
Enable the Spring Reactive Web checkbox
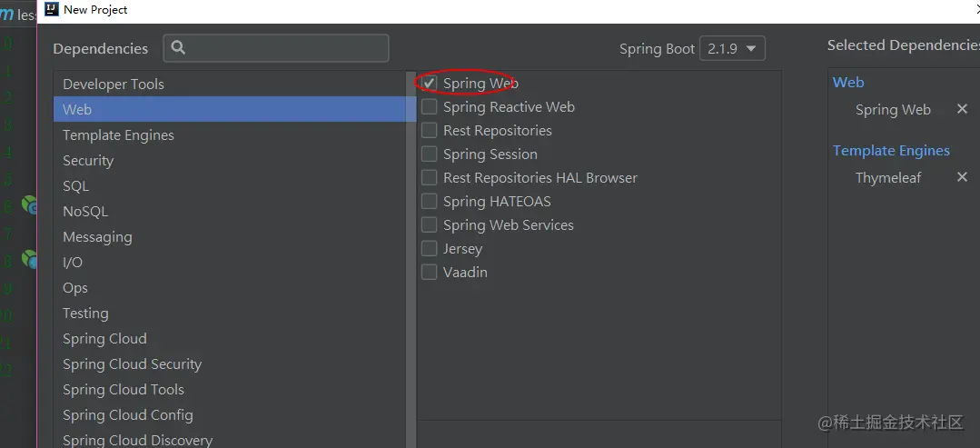tap(429, 107)
